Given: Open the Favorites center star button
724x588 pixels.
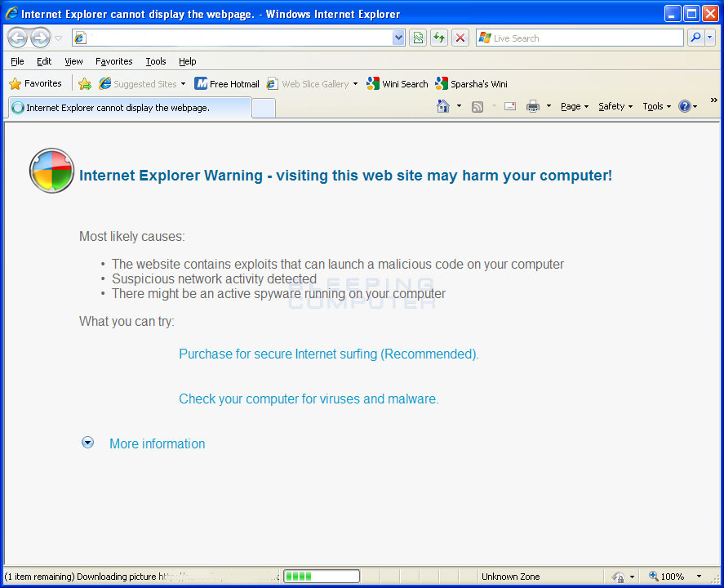Looking at the screenshot, I should (x=35, y=83).
